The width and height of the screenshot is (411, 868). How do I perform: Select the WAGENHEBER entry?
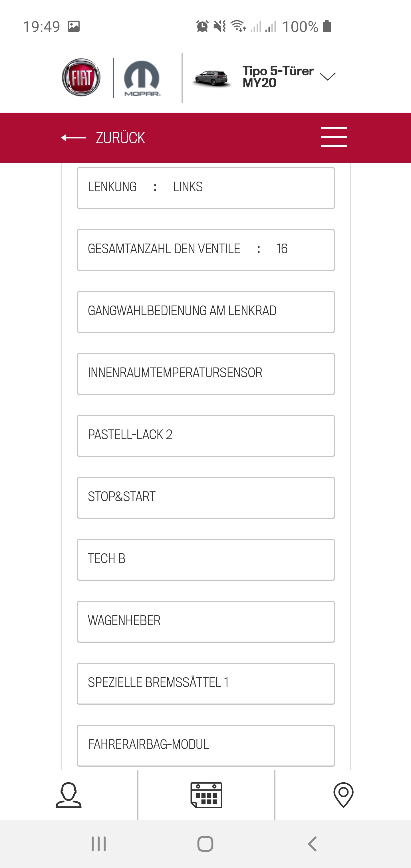[205, 622]
